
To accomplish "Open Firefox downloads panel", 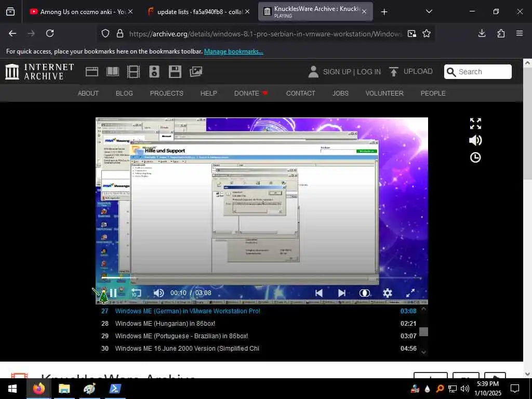I will (482, 33).
